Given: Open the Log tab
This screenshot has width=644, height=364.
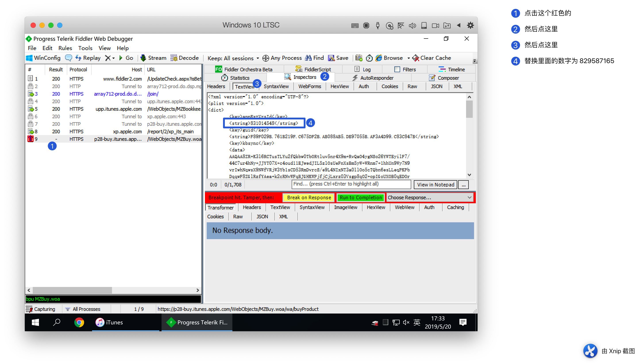Looking at the screenshot, I should pos(362,69).
